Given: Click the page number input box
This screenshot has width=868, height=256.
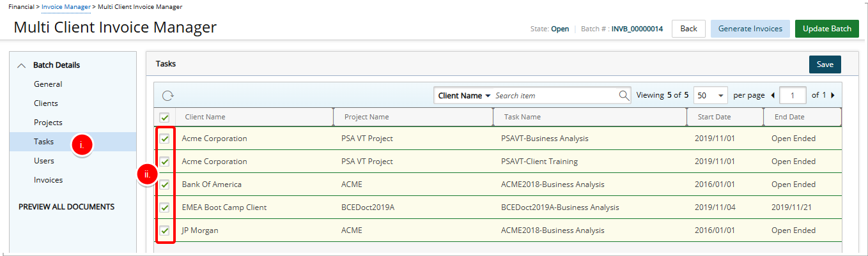Looking at the screenshot, I should [793, 96].
